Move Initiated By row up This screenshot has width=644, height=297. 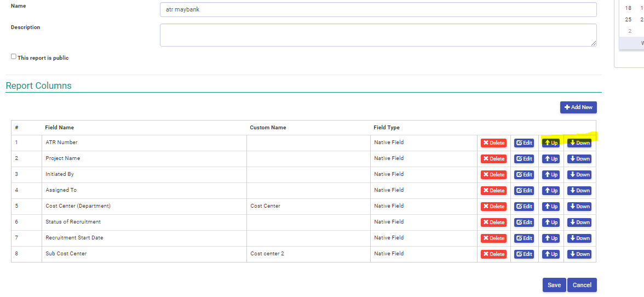coord(551,175)
